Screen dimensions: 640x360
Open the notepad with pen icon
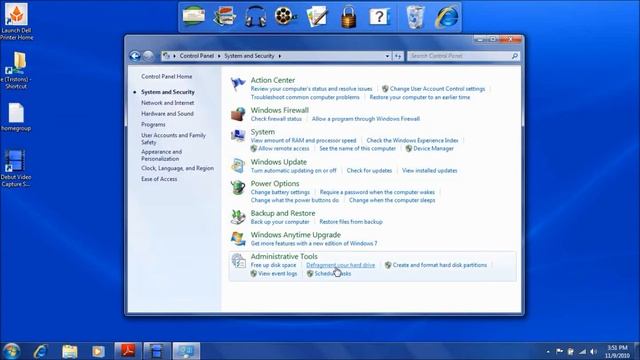(317, 17)
